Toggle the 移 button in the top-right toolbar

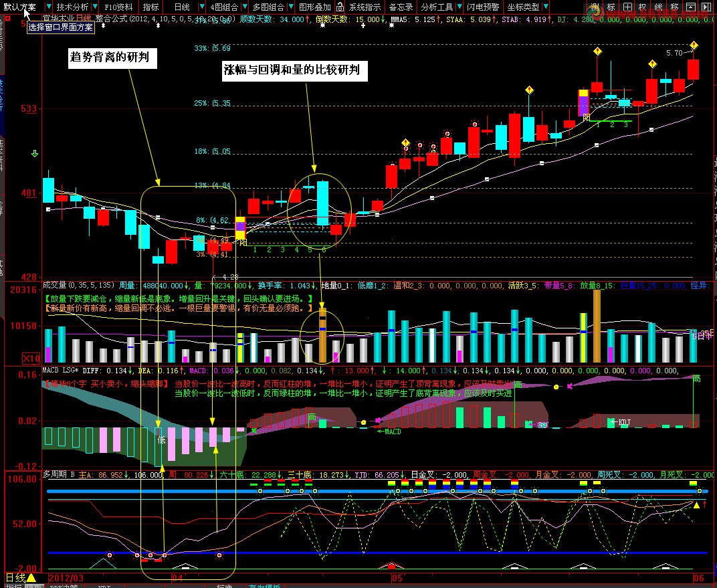(674, 7)
